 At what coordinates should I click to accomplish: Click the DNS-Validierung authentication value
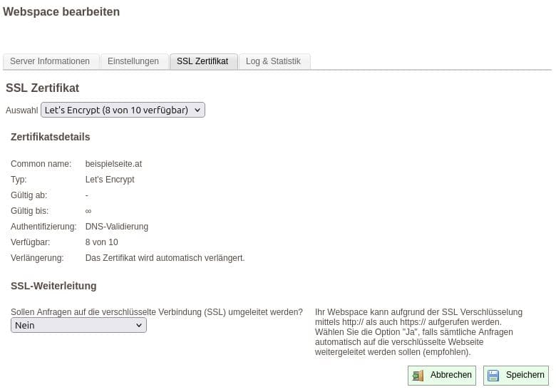[117, 227]
